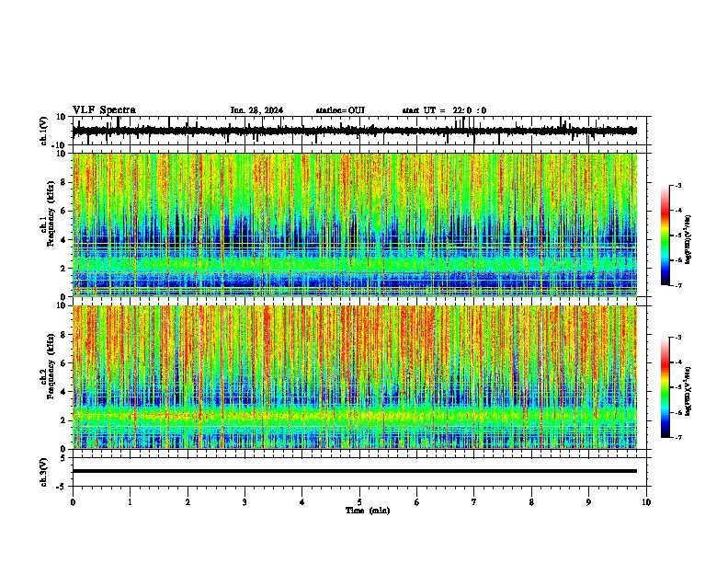
Task: Click time axis tick label "5"
Action: coord(359,502)
